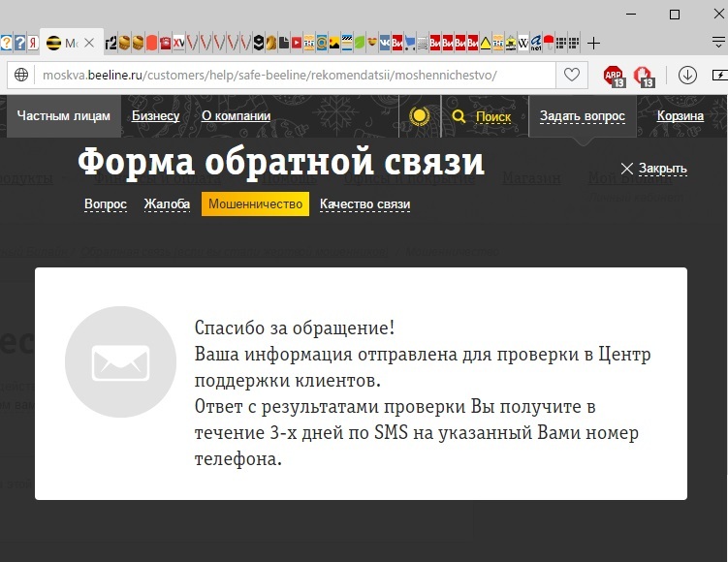
Task: Click the 'Спасибо за обращение!' text
Action: coord(295,328)
